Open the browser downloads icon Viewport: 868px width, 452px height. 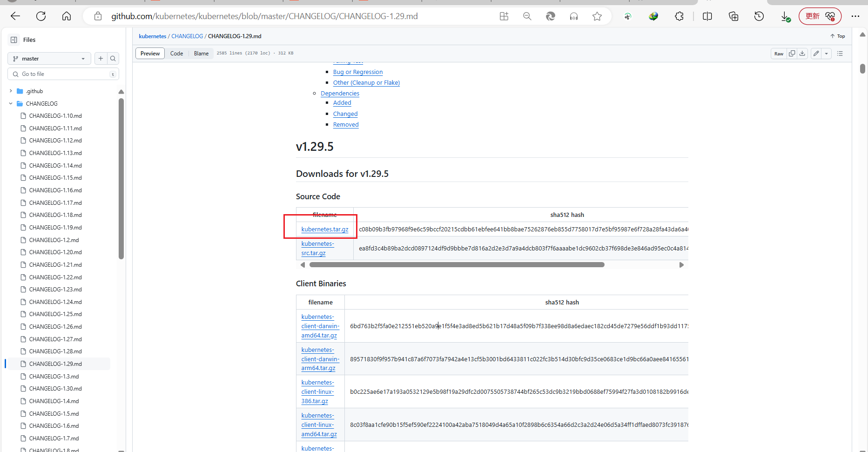pyautogui.click(x=786, y=16)
